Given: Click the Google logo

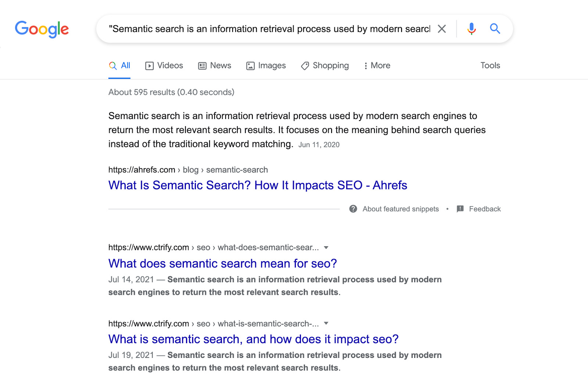Looking at the screenshot, I should pos(42,29).
